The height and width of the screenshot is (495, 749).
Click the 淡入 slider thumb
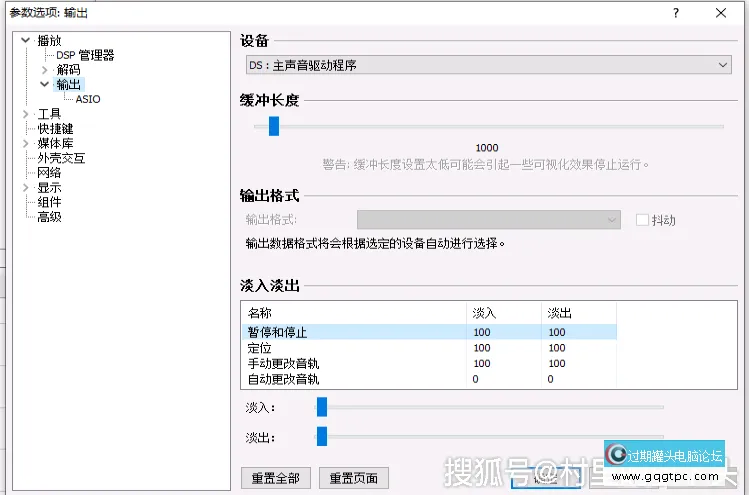point(322,407)
